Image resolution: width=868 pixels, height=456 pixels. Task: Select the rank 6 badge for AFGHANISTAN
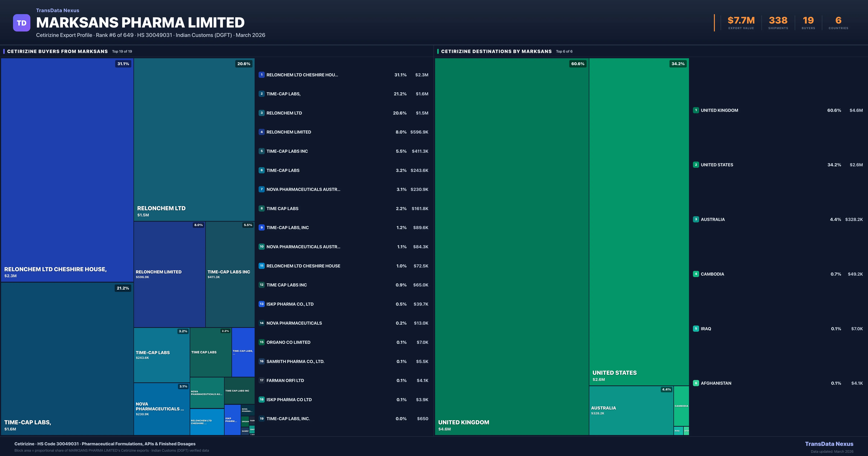pyautogui.click(x=696, y=383)
